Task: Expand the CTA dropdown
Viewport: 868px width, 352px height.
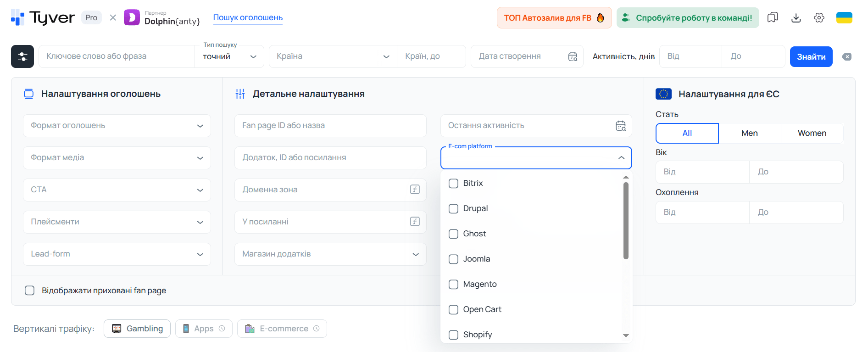Action: tap(117, 190)
